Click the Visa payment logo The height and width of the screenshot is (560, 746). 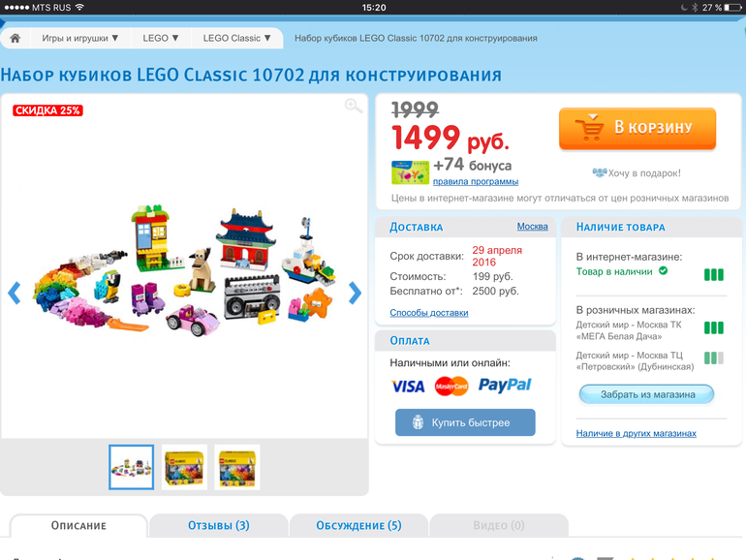pyautogui.click(x=408, y=387)
